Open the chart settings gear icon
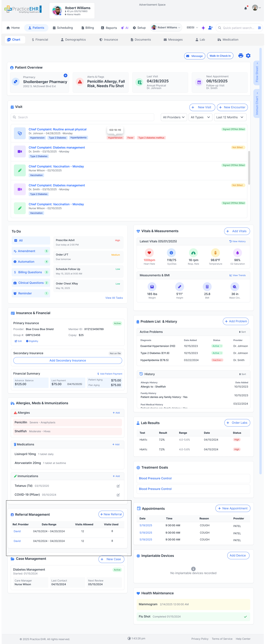268x644 pixels. click(248, 56)
